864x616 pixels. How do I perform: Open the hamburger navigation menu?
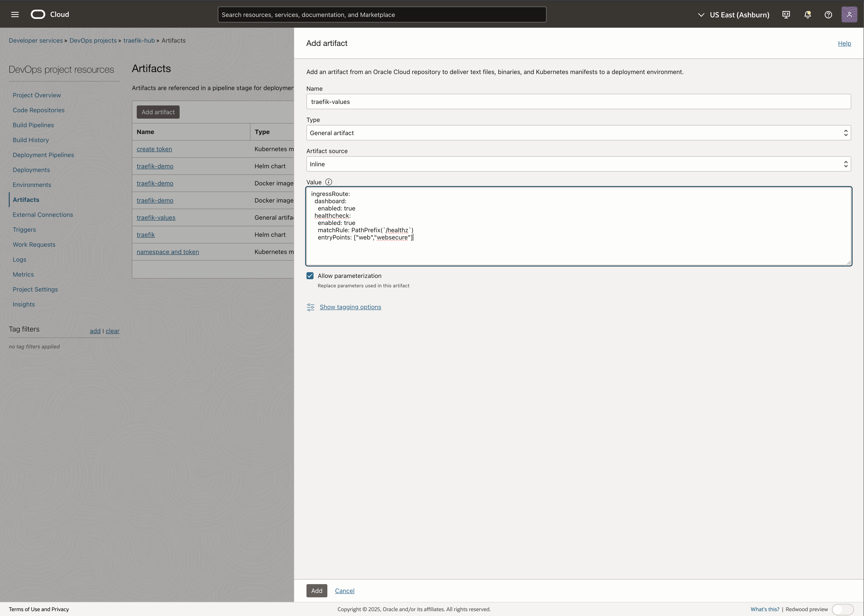pyautogui.click(x=15, y=14)
